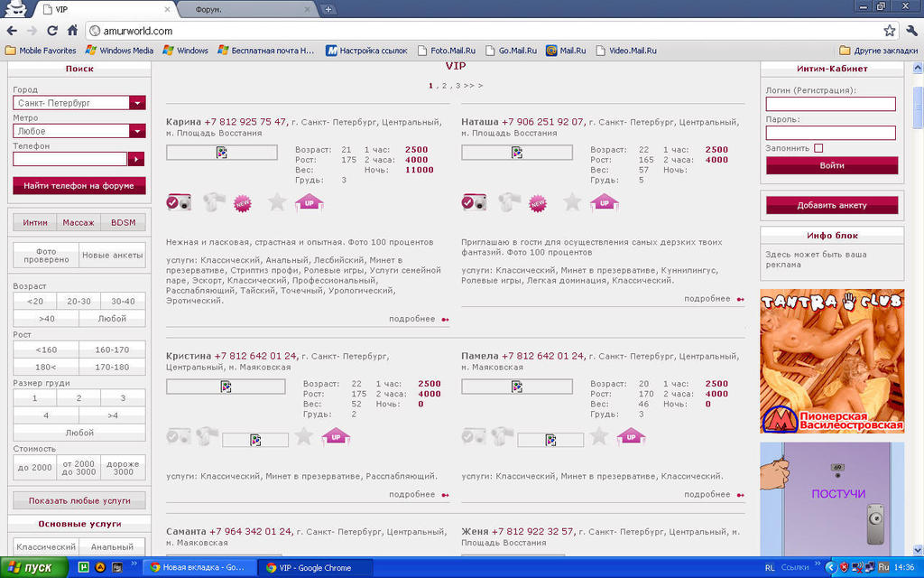Enable the Запомнить checkbox
Viewport: 924px width, 578px height.
(x=818, y=148)
